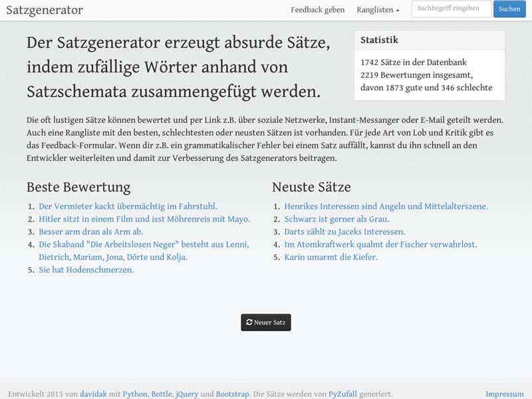532x399 pixels.
Task: Click the Suchen button
Action: (x=509, y=9)
